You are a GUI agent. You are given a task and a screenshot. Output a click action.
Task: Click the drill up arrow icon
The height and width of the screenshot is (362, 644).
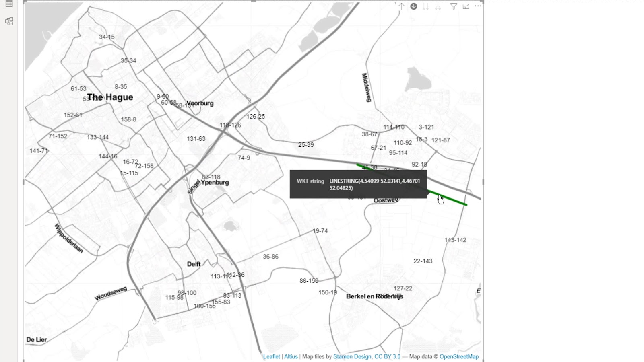point(401,6)
